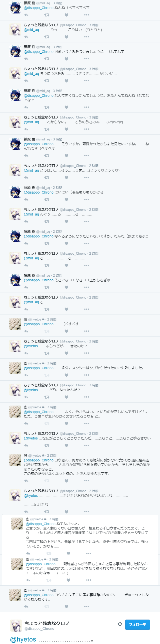
Task: Open 底 avatar on スクショはタブから tweet
Action: (x=15, y=367)
